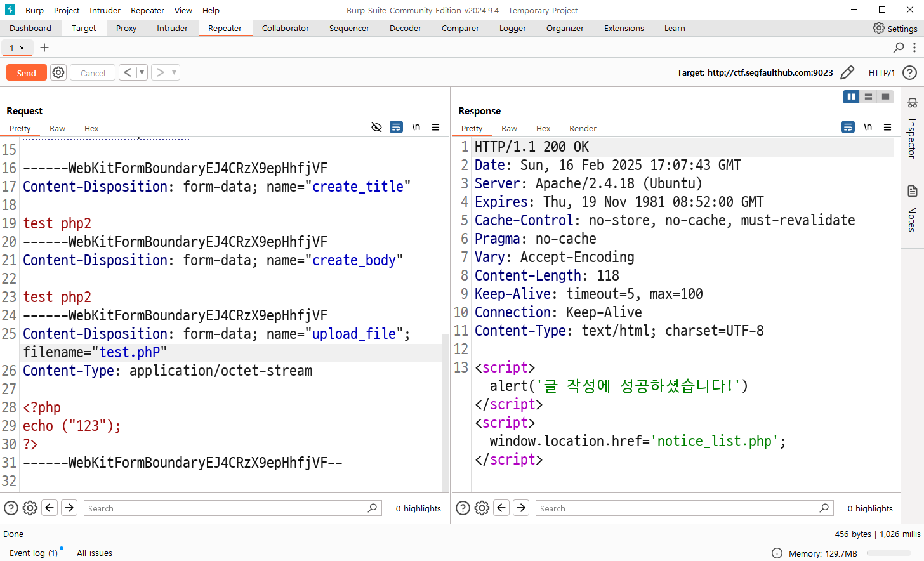Add a new Repeater tab
This screenshot has width=924, height=561.
tap(44, 48)
